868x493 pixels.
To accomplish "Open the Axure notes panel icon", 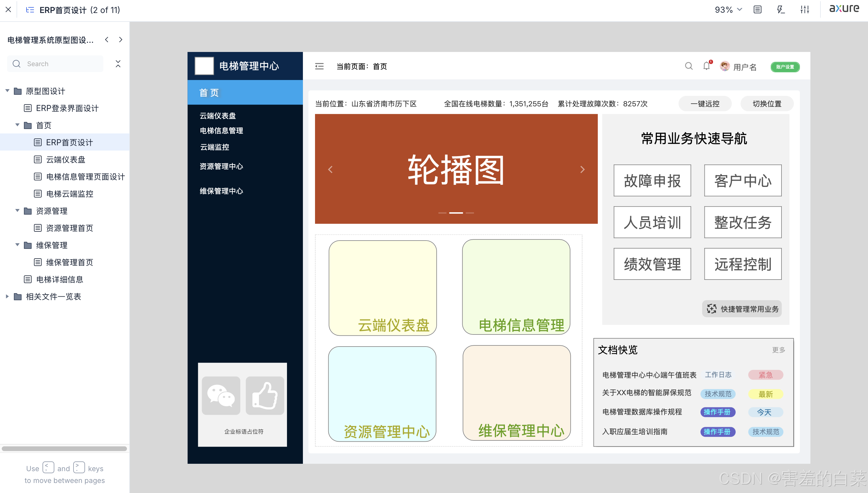I will pos(757,9).
